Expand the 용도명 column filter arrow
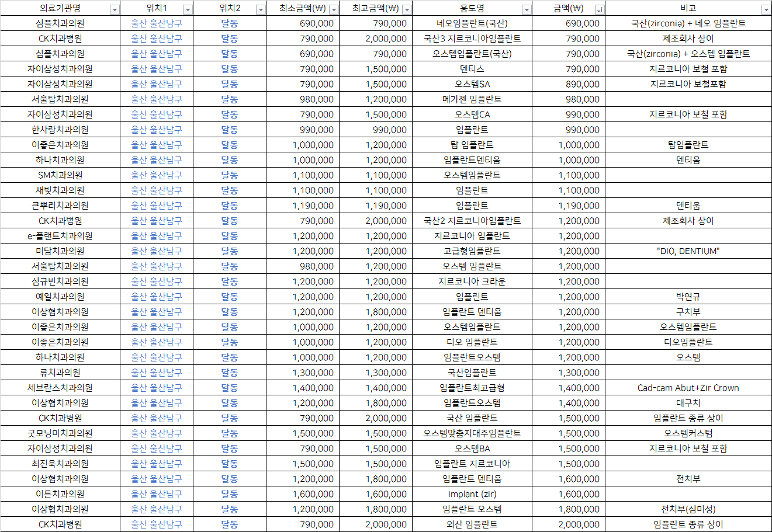Image resolution: width=772 pixels, height=532 pixels. 527,9
